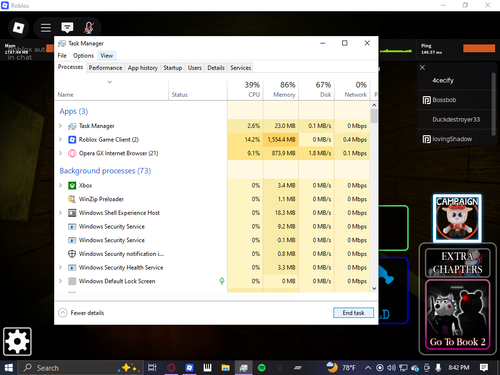Screen dimensions: 500x375
Task: Collapse Task Manager with Fewer details
Action: [x=81, y=313]
